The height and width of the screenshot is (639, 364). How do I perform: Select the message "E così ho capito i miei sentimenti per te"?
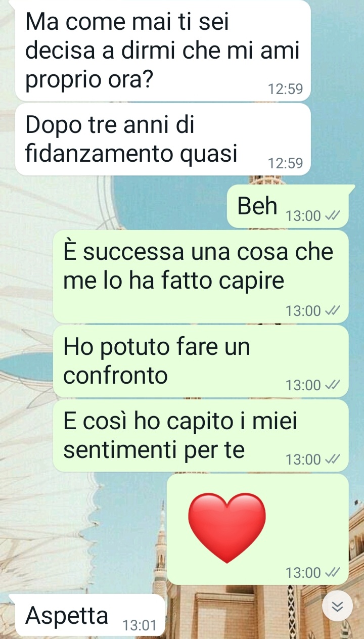pos(201,436)
